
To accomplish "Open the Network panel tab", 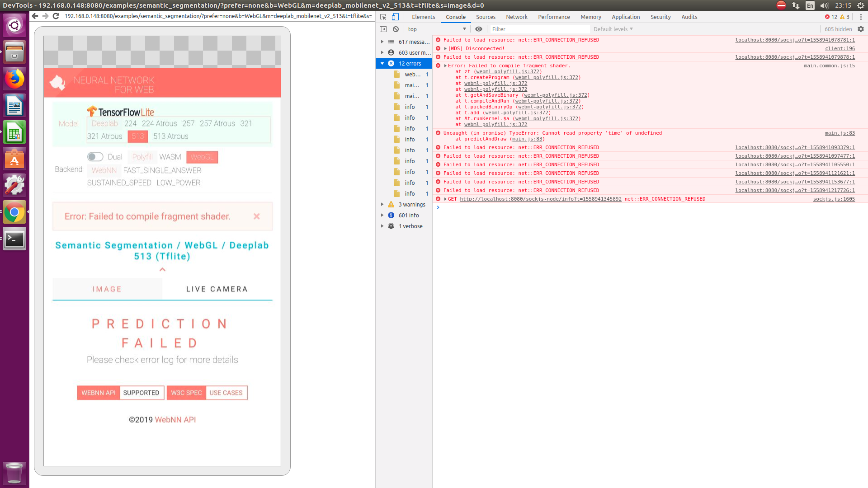I will point(516,17).
